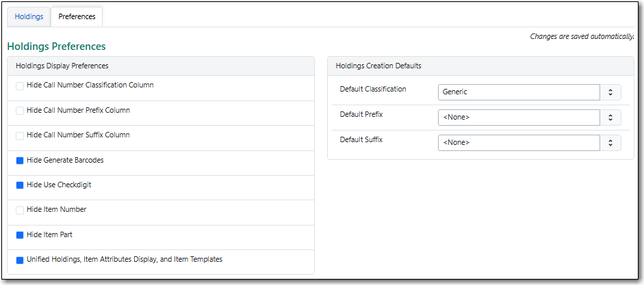Click the Holdings Preferences heading
The height and width of the screenshot is (285, 644).
57,46
